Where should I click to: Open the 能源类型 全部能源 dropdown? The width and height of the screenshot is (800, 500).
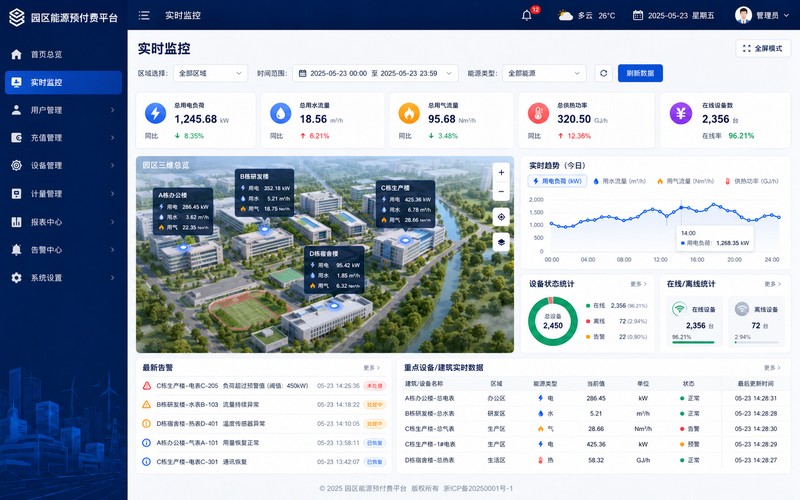coord(544,73)
